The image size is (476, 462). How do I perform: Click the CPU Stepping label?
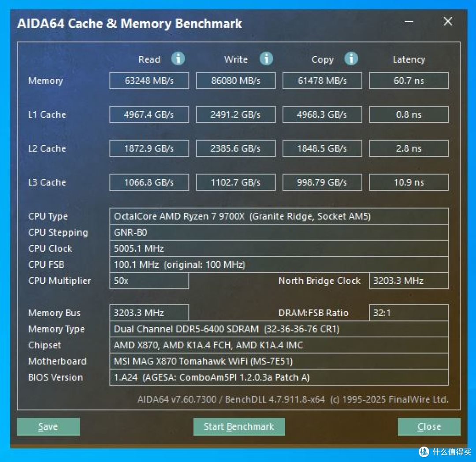[58, 233]
